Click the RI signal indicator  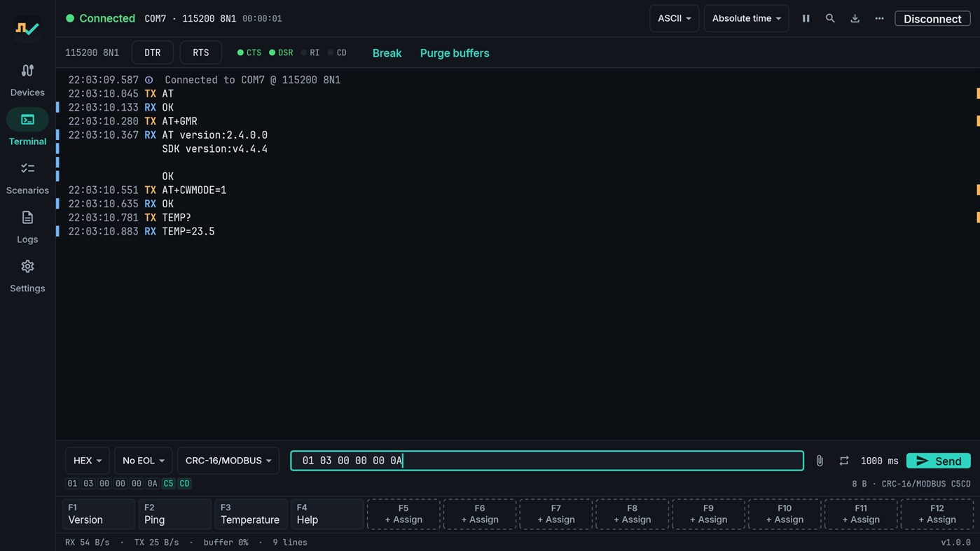click(x=310, y=53)
